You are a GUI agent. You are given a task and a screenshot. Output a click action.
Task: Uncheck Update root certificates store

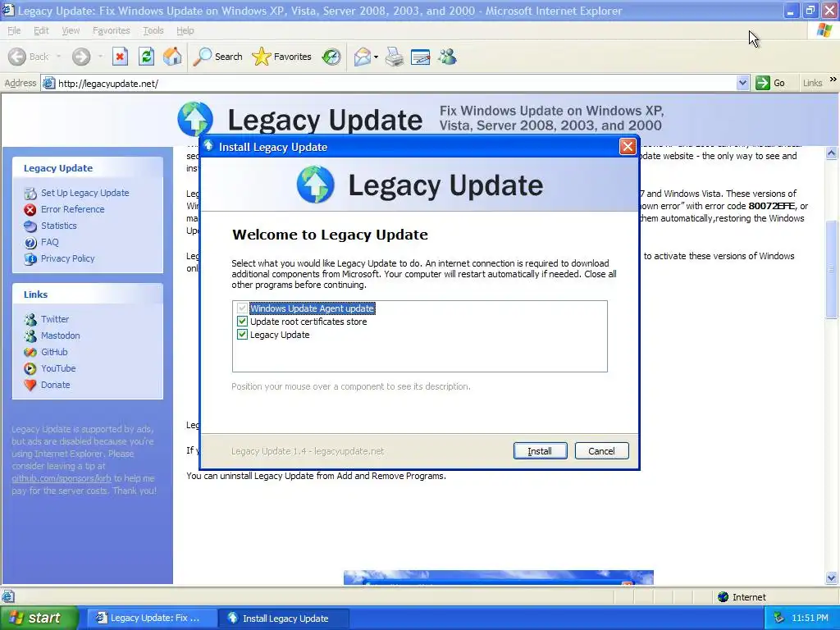[x=242, y=322]
